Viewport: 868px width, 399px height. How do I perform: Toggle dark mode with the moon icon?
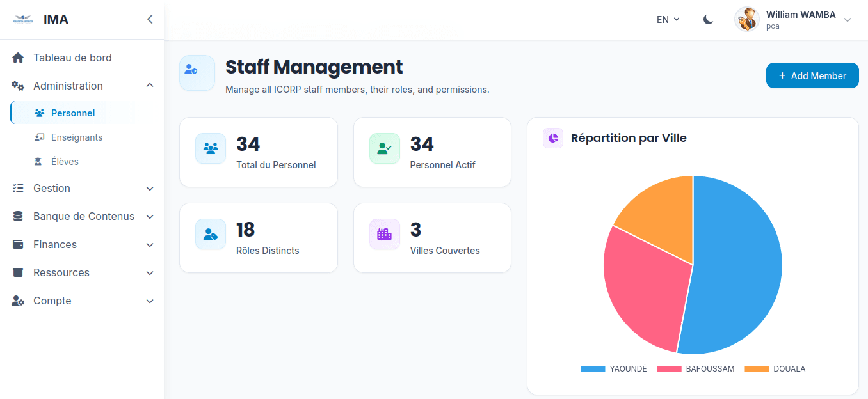708,19
